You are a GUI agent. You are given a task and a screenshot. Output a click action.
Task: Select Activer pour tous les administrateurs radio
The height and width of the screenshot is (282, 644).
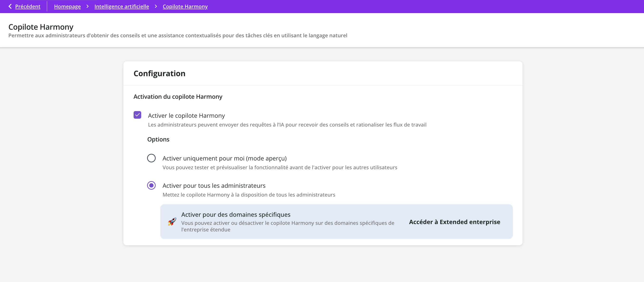151,185
